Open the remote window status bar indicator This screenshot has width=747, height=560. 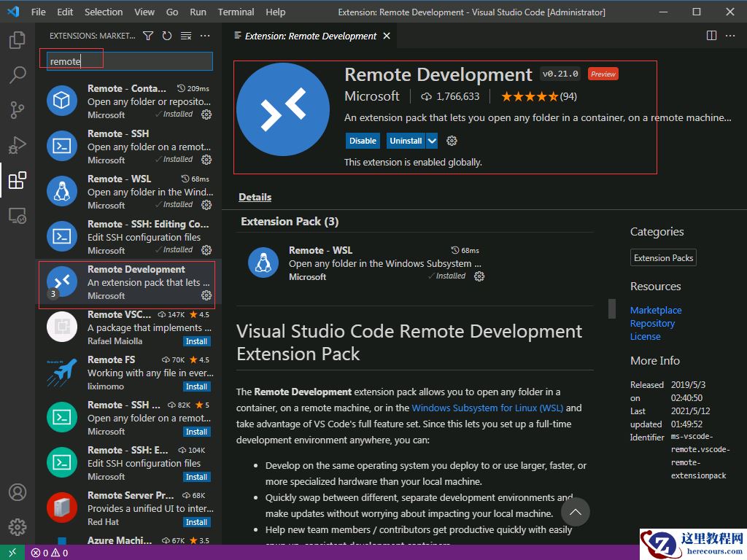tap(12, 553)
